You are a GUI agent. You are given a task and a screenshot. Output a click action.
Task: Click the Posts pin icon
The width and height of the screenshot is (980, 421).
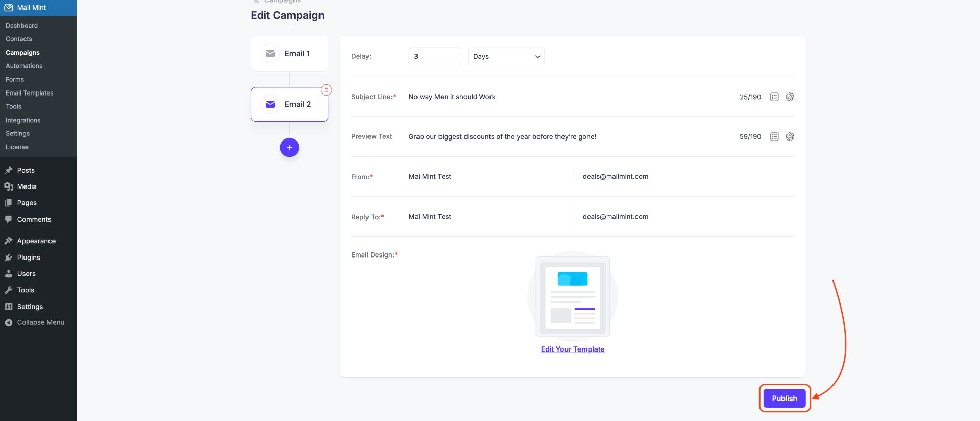coord(9,170)
